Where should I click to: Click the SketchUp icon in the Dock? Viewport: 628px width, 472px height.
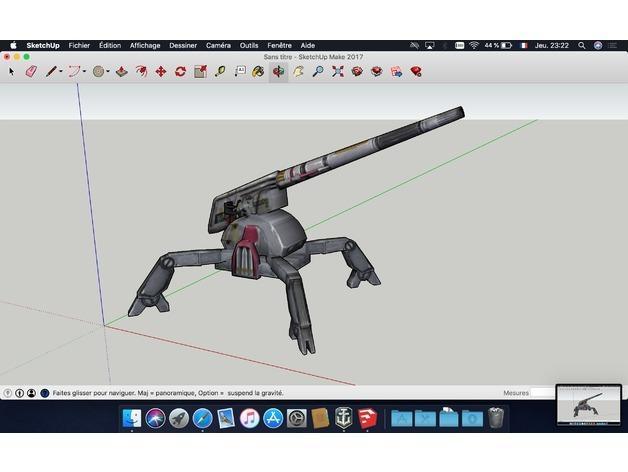coord(367,418)
